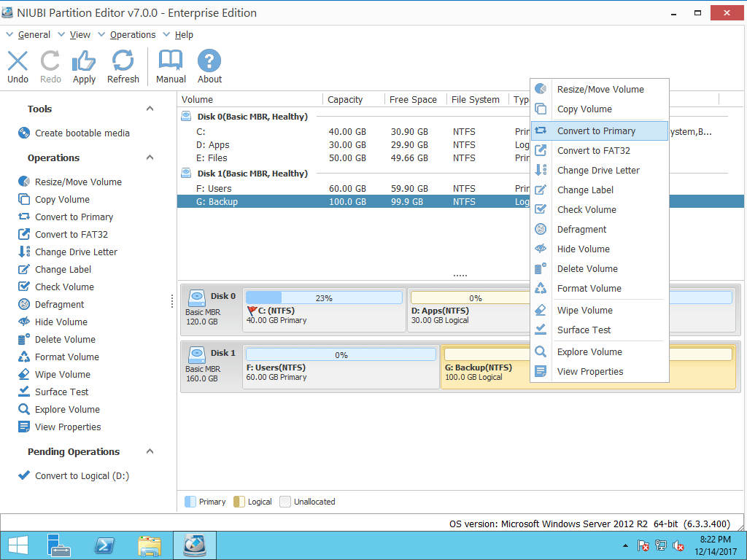
Task: Select Wipe Volume in the left sidebar
Action: (54, 375)
